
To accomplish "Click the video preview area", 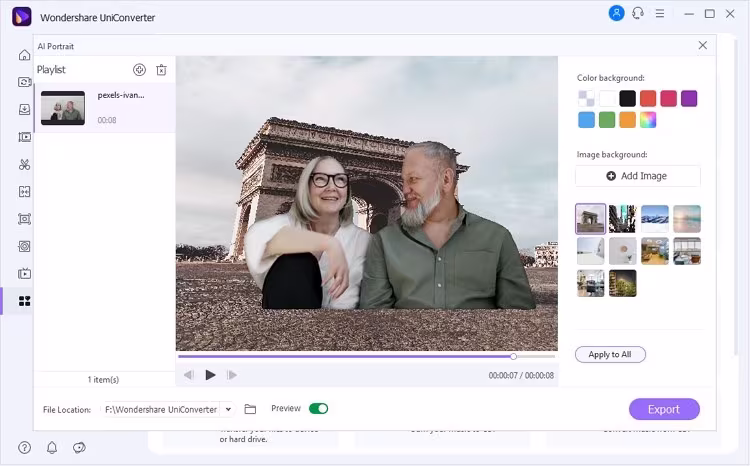I will point(366,204).
